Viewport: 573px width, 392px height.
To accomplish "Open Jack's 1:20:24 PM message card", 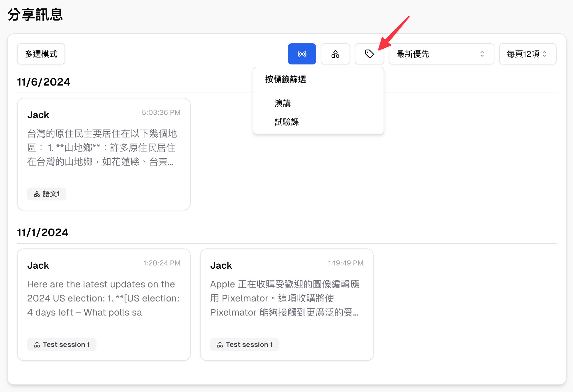I will point(104,305).
